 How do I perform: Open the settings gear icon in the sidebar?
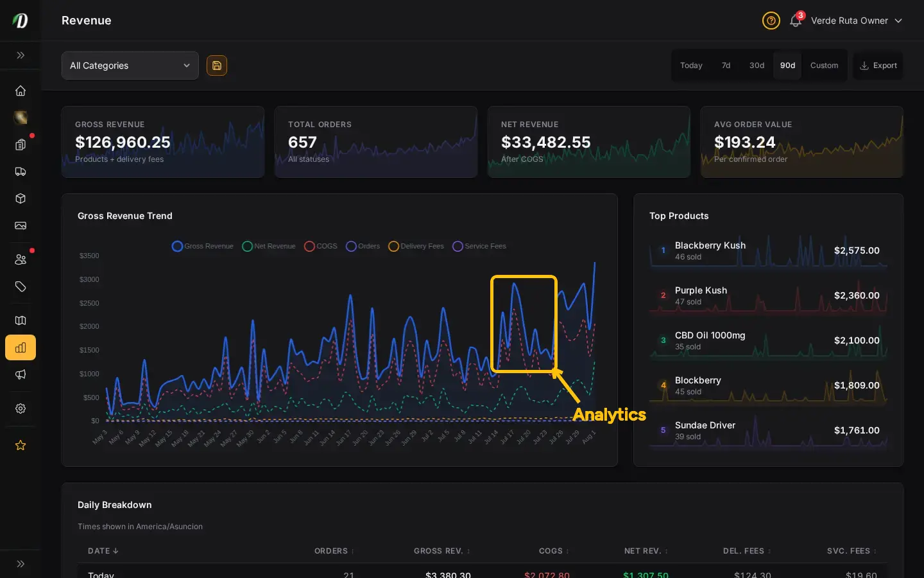21,408
